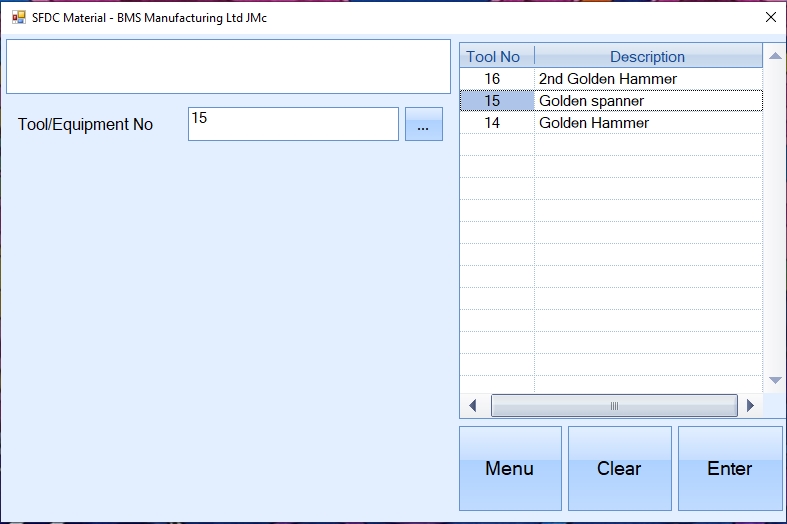
Task: Select the 2nd Golden Hammer row
Action: pos(607,79)
